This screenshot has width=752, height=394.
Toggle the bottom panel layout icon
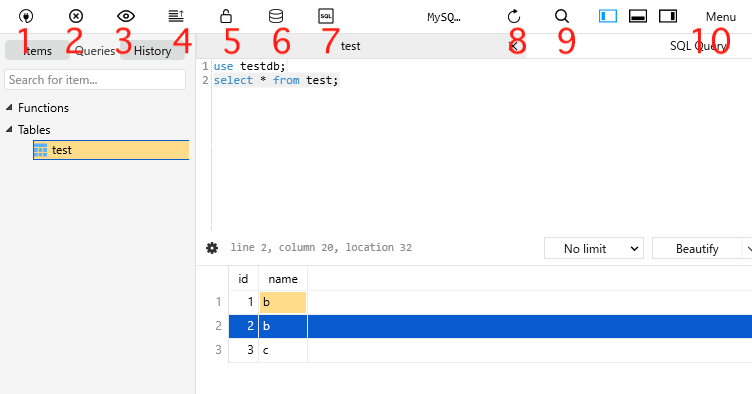tap(638, 16)
